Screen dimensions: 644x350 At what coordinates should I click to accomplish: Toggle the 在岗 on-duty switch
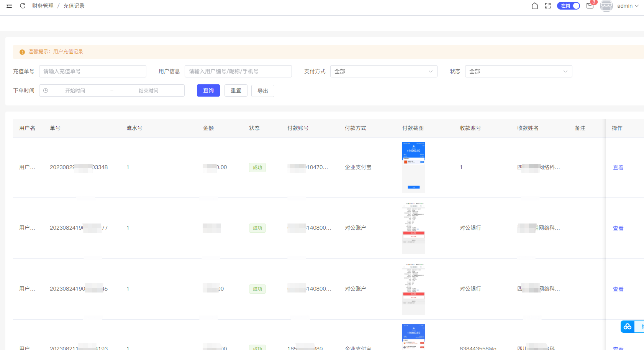coord(569,6)
